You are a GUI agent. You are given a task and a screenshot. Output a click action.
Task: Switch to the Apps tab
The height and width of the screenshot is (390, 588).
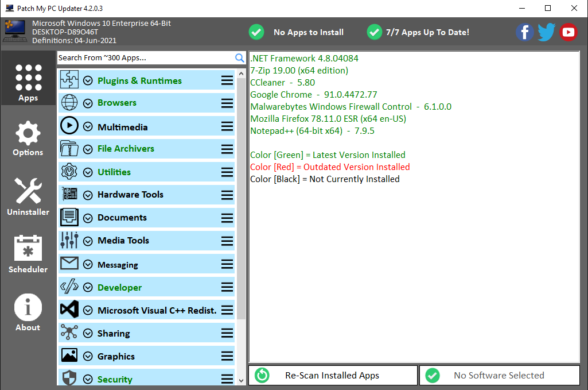coord(28,82)
